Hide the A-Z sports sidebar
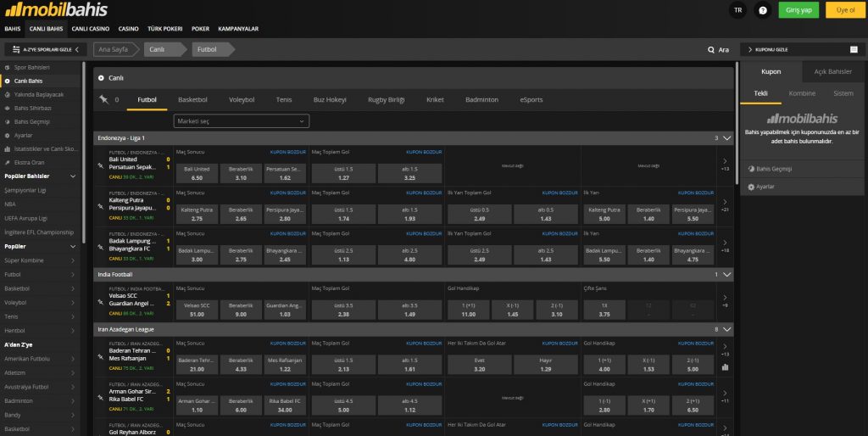868x436 pixels. [x=42, y=49]
